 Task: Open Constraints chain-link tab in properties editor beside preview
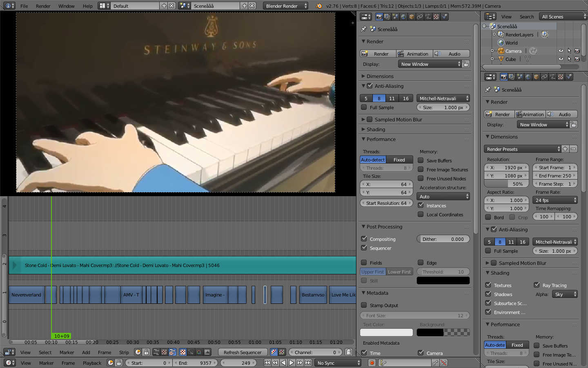(x=420, y=17)
